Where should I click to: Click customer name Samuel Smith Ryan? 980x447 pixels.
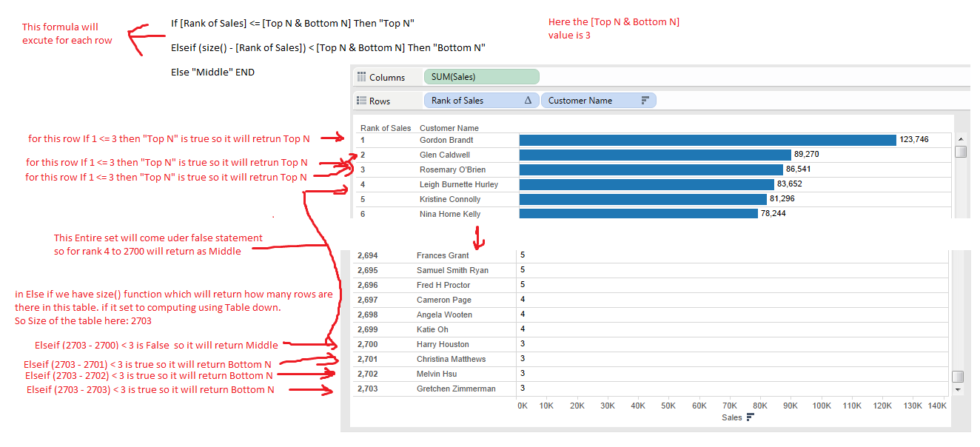[452, 270]
